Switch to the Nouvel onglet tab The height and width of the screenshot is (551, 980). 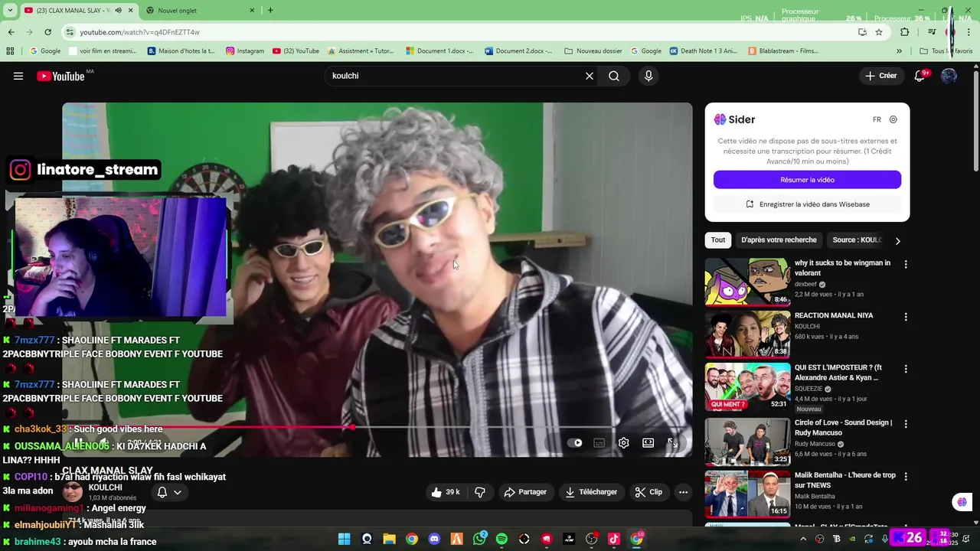(x=198, y=10)
